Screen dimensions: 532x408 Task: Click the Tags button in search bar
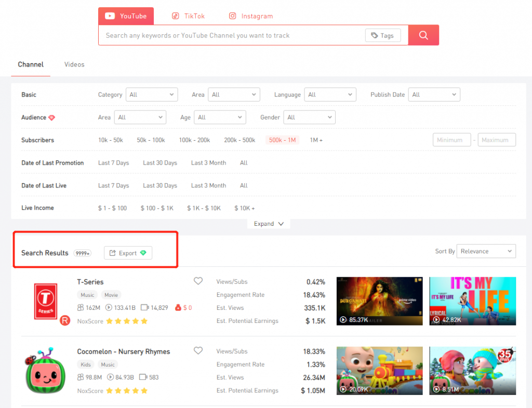coord(383,35)
